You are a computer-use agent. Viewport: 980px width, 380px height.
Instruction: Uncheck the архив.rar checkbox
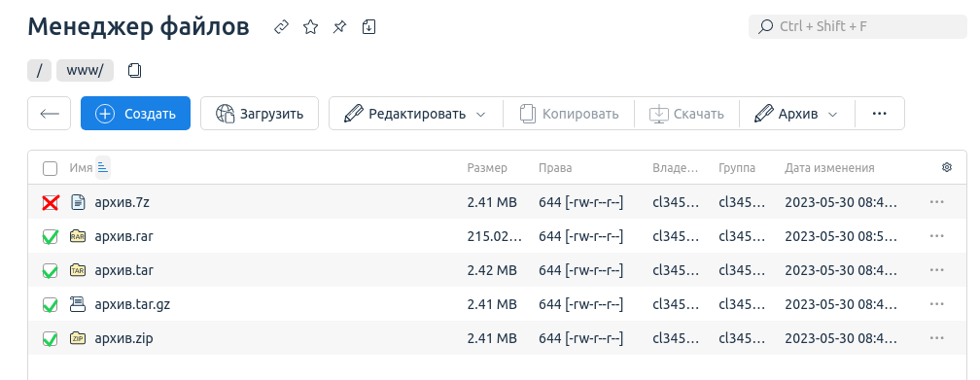point(50,237)
